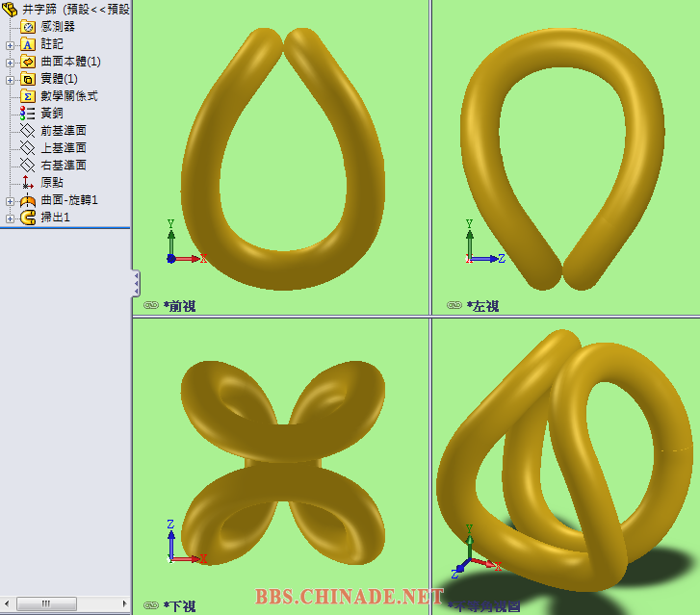Click the link views icon beside *左視
This screenshot has height=615, width=700.
coord(454,305)
